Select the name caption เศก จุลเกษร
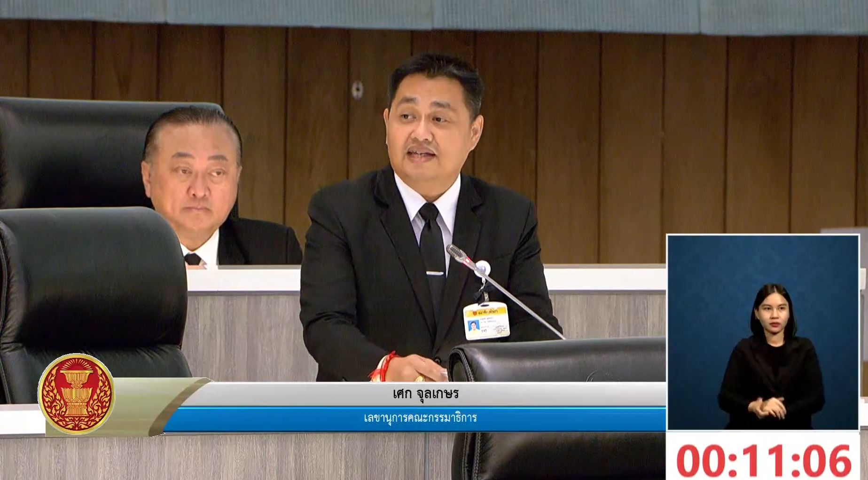 425,393
